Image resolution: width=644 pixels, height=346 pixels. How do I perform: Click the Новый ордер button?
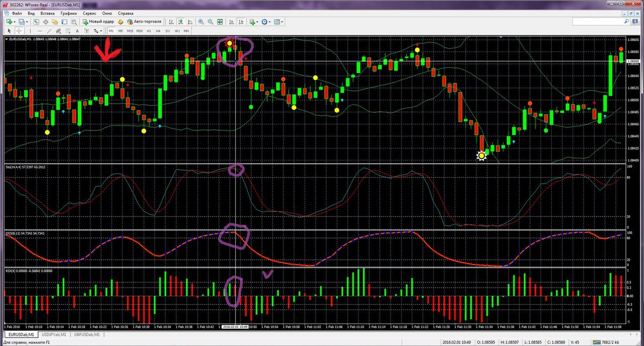coord(98,22)
